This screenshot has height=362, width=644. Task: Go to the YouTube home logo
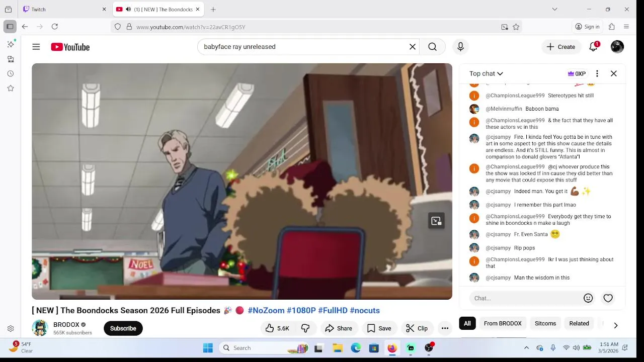point(70,47)
